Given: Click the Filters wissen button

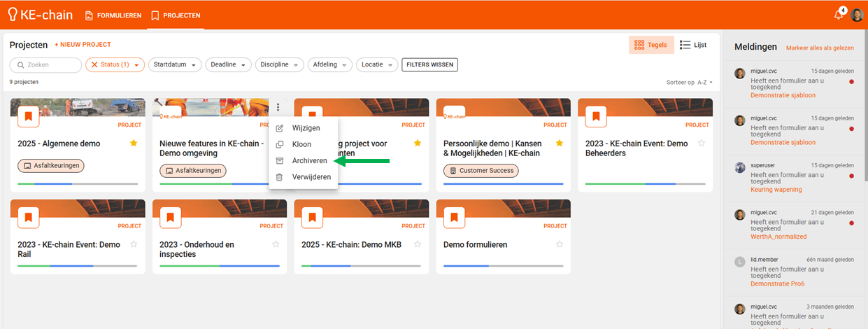Looking at the screenshot, I should (429, 64).
